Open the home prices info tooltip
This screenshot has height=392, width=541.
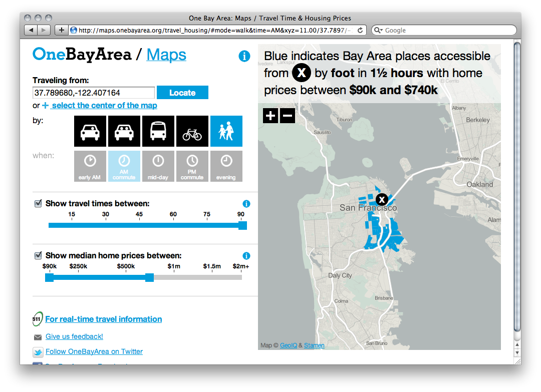[x=246, y=256]
